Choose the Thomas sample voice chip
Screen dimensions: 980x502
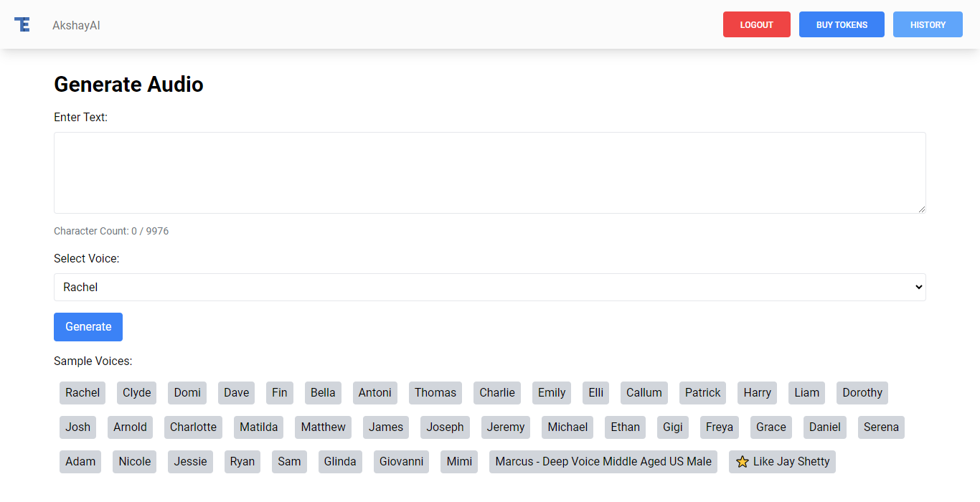435,393
